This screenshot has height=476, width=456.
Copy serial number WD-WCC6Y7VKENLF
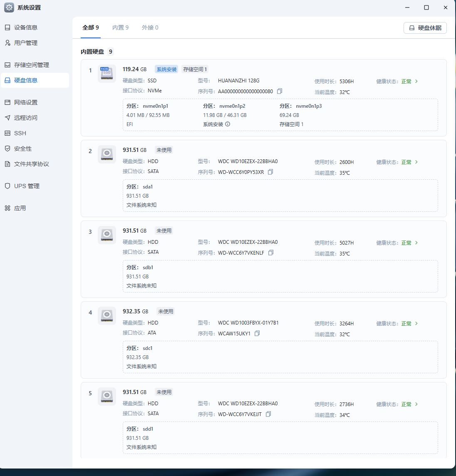point(271,253)
